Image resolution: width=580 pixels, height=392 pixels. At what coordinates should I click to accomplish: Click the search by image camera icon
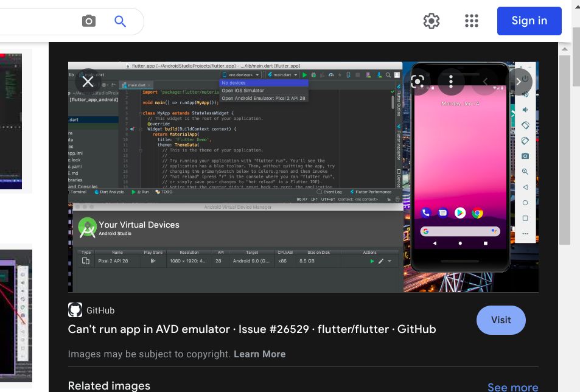tap(89, 21)
